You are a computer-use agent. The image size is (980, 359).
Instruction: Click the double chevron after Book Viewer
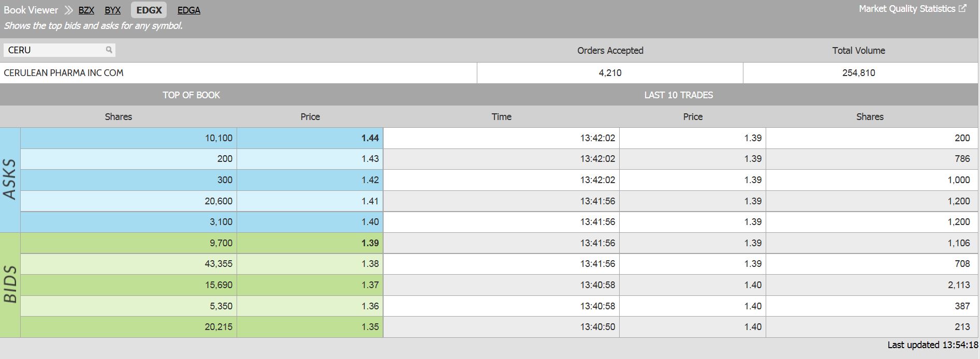click(68, 10)
